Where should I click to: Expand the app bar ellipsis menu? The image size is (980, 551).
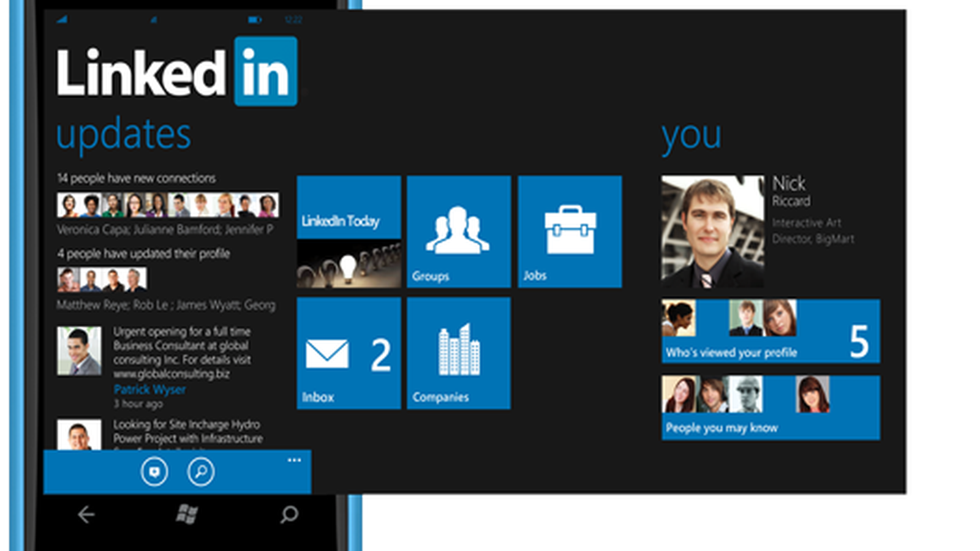294,460
